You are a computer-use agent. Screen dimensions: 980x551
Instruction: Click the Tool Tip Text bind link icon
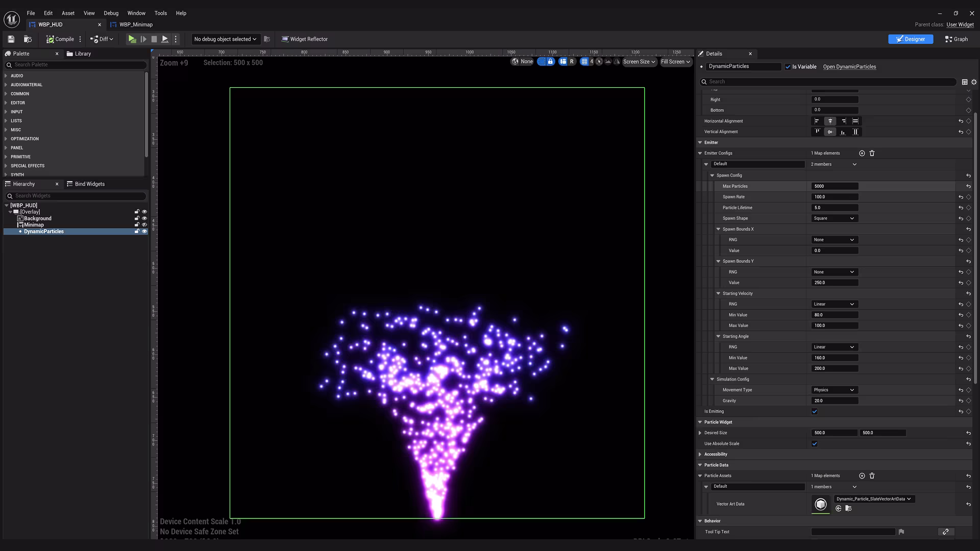click(945, 532)
